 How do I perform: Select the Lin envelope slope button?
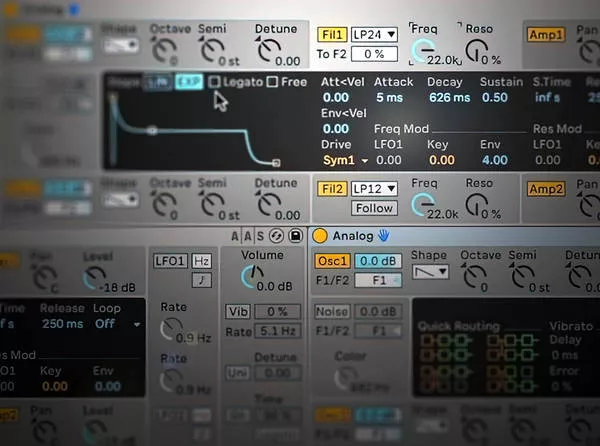158,82
